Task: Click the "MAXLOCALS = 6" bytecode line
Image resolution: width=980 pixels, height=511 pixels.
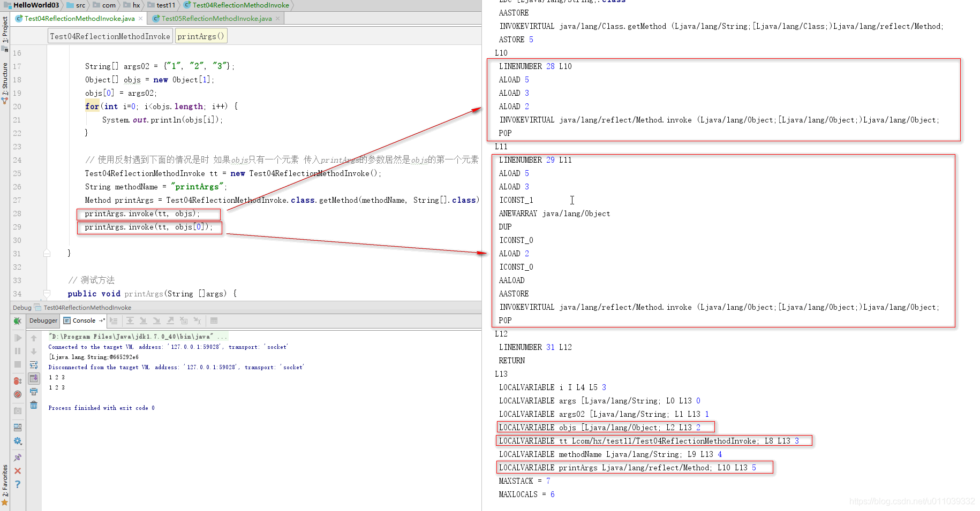Action: (526, 494)
